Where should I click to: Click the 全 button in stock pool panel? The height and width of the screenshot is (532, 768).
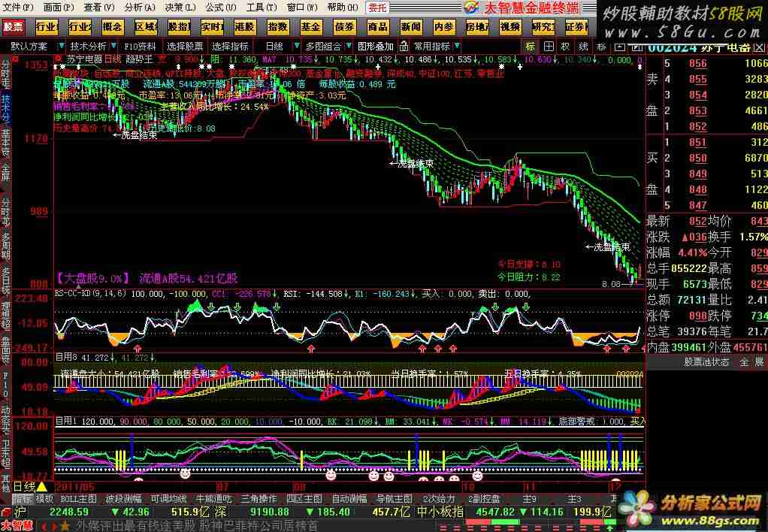click(x=744, y=362)
